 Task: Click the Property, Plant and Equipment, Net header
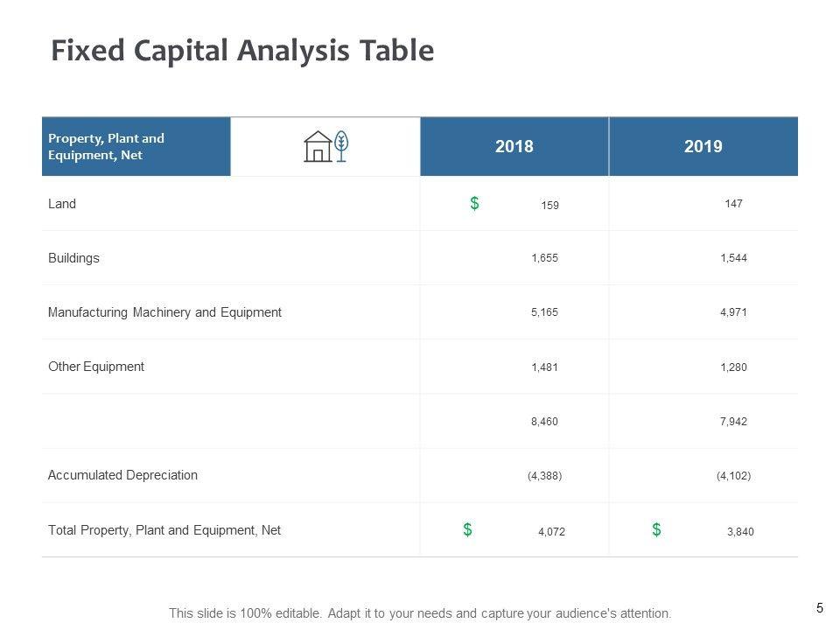(106, 146)
